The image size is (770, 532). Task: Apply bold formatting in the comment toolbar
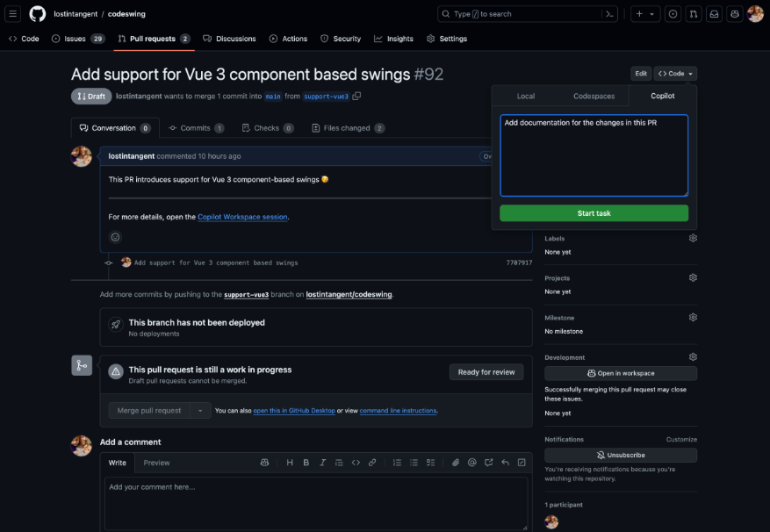(306, 463)
